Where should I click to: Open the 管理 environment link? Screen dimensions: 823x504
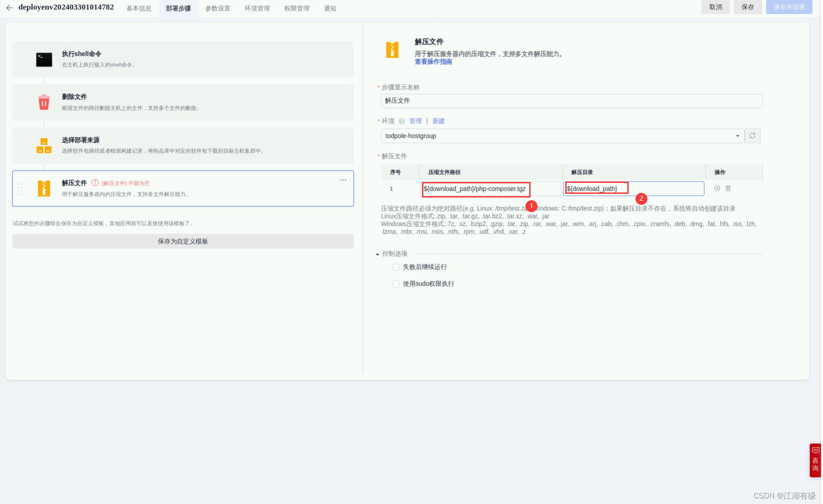click(x=415, y=121)
